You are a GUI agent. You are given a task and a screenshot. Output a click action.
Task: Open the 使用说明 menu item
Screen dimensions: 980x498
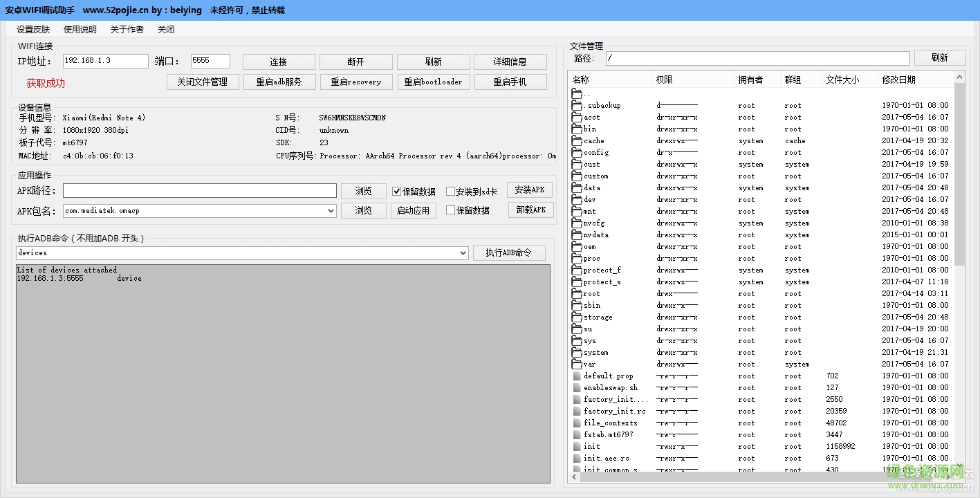tap(79, 29)
